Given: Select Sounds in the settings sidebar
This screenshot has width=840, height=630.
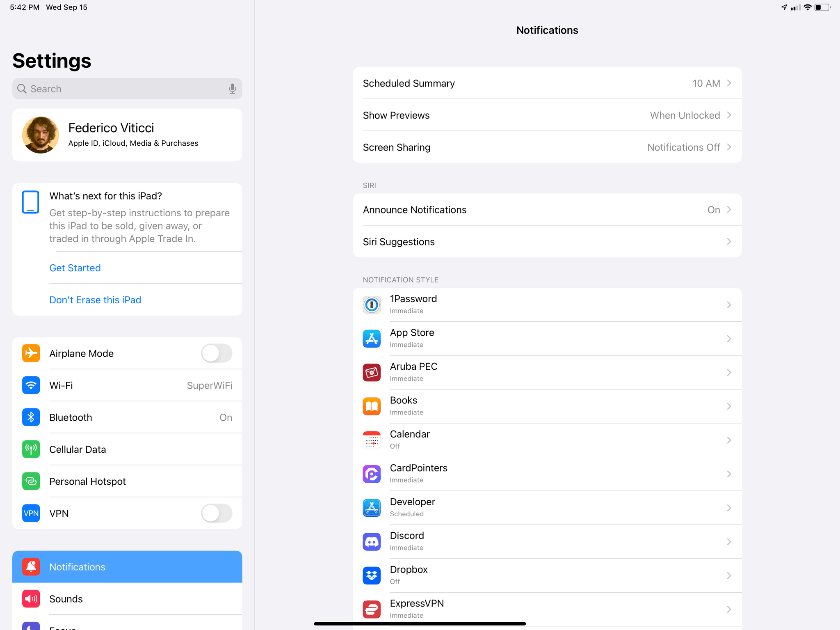Looking at the screenshot, I should 127,599.
